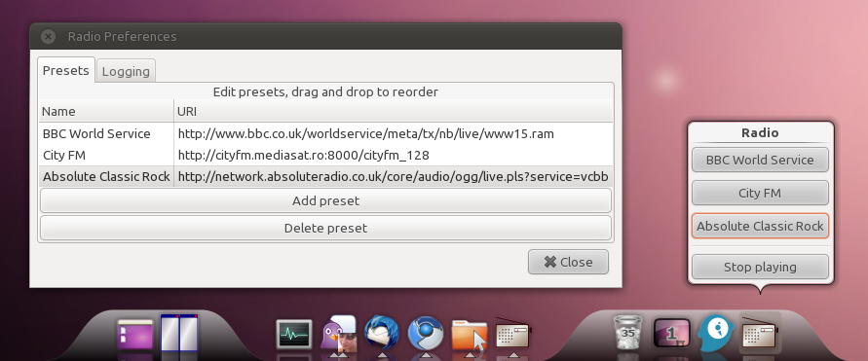This screenshot has height=361, width=868.
Task: Launch Pidgin from the dock
Action: [338, 333]
